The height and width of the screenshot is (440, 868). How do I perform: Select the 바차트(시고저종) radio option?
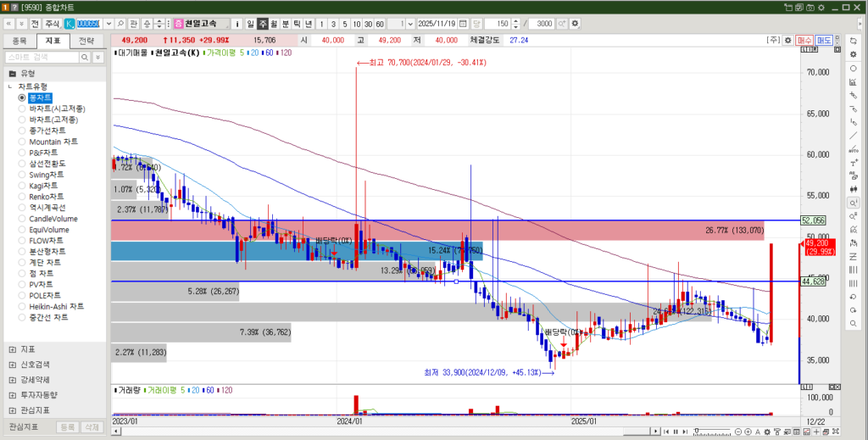pos(23,109)
